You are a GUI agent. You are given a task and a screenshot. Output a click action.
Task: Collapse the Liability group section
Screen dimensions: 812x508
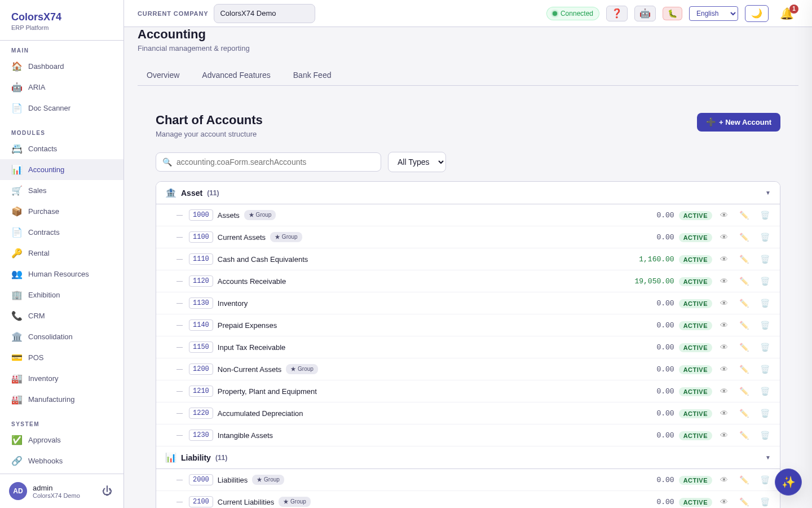[468, 458]
